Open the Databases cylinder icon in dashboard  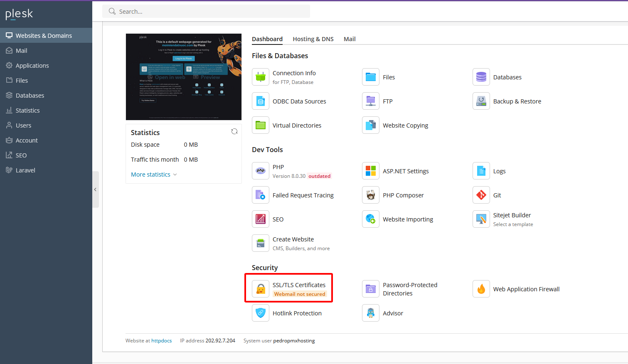click(x=481, y=77)
